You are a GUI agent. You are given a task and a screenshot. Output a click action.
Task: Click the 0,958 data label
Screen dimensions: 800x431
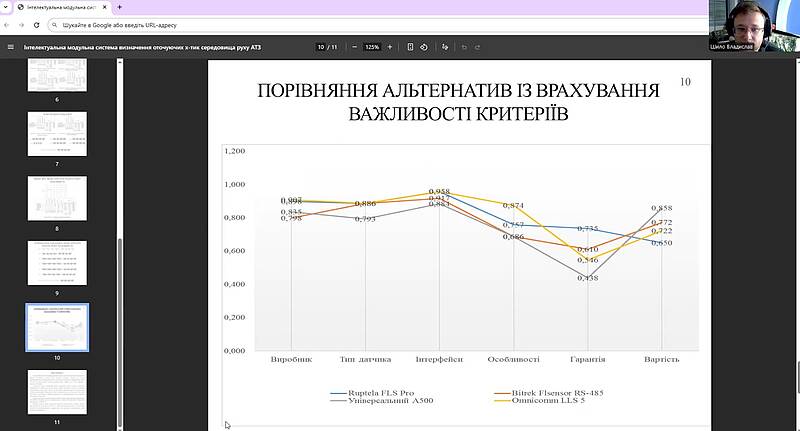pos(439,191)
